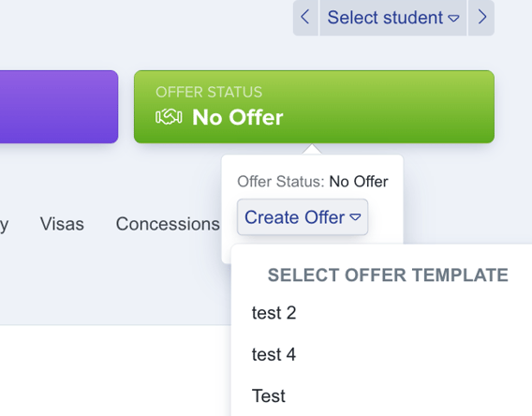Viewport: 532px width, 416px height.
Task: Click the OFFER STATUS label on green card
Action: click(x=209, y=92)
